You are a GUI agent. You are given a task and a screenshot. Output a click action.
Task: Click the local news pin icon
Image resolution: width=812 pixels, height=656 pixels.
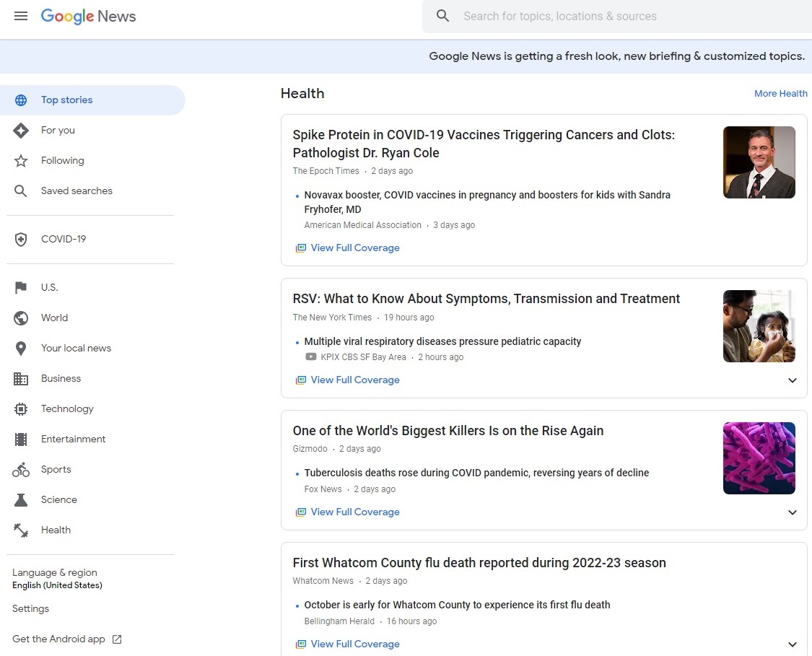(21, 349)
